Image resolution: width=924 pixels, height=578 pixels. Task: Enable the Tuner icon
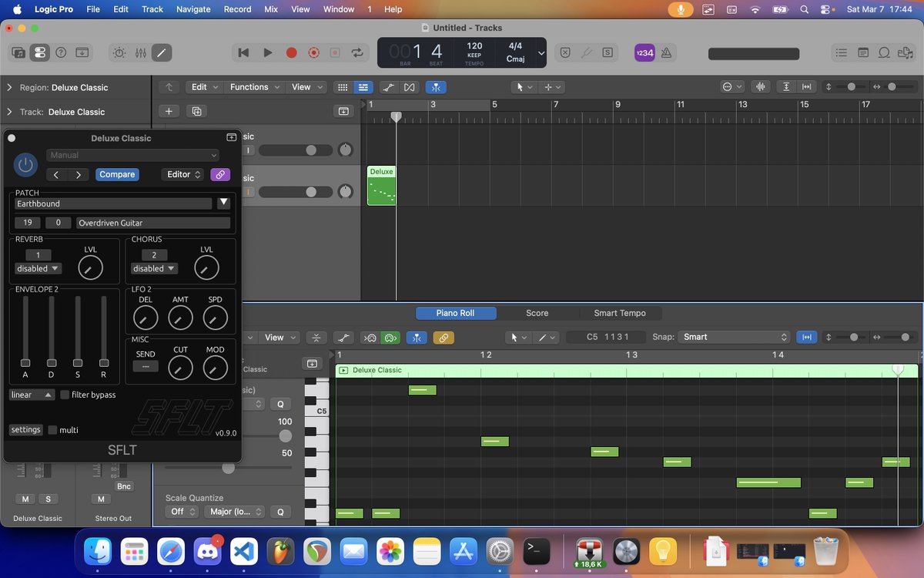[587, 53]
